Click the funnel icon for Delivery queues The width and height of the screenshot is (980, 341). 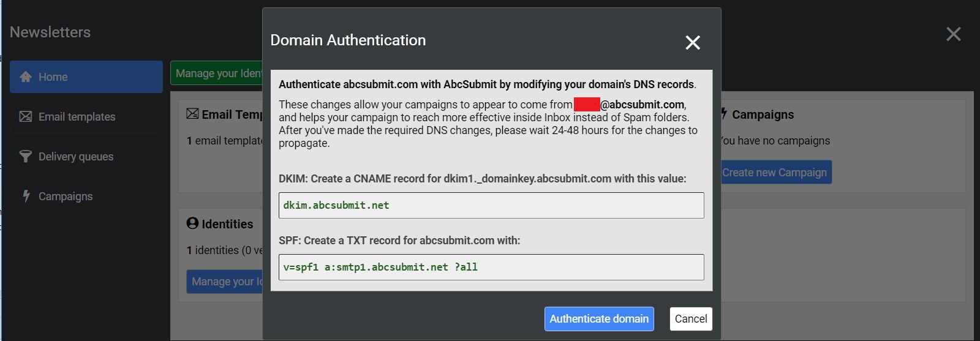tap(26, 157)
